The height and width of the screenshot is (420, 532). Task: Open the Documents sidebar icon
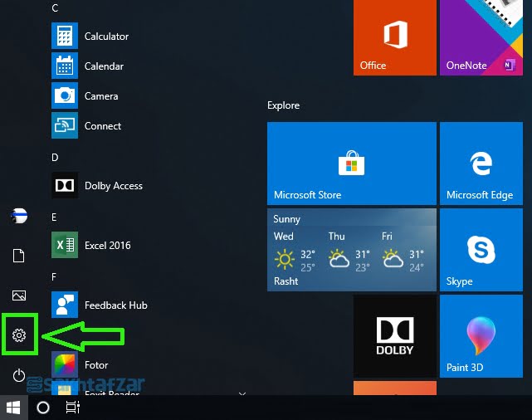[x=19, y=256]
